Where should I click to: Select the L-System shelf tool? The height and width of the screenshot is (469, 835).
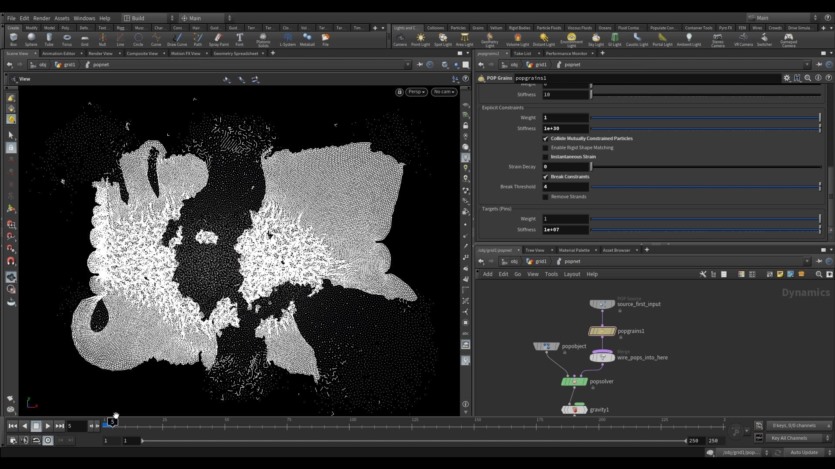coord(288,39)
